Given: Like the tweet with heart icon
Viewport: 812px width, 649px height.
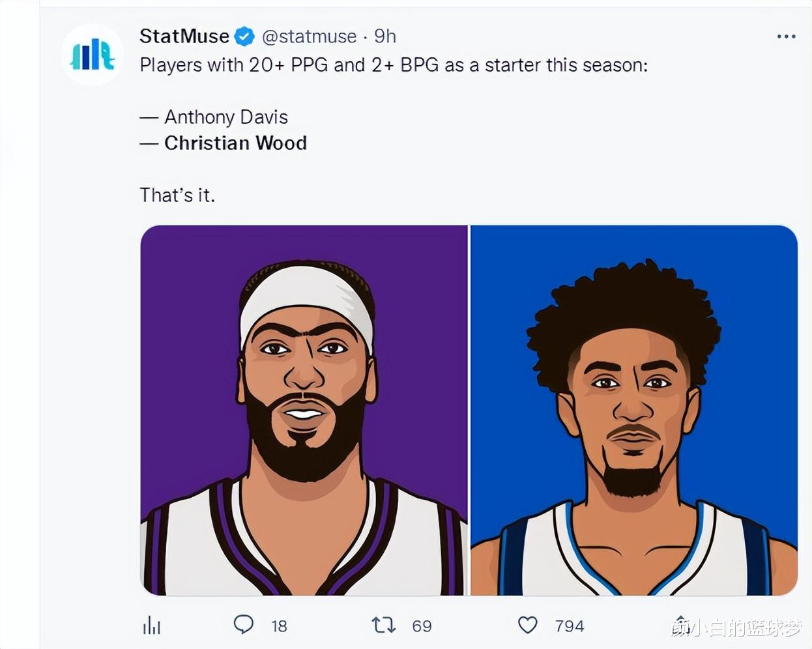Looking at the screenshot, I should point(528,625).
